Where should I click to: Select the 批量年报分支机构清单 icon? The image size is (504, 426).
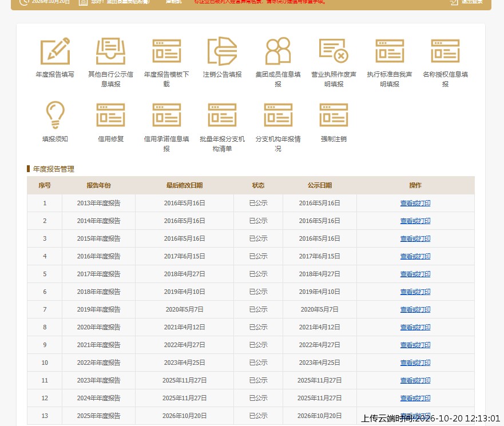pos(222,115)
